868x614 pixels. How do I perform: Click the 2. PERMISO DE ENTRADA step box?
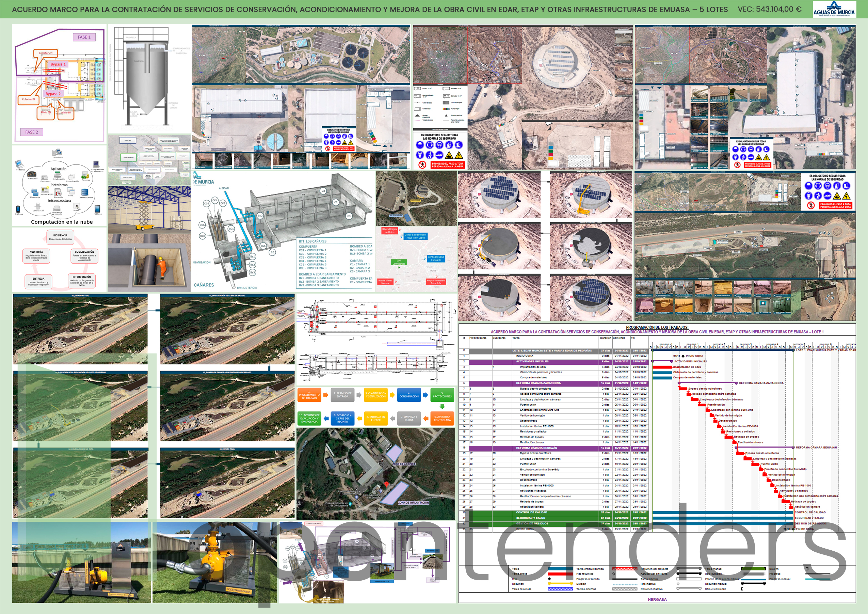[x=342, y=395]
